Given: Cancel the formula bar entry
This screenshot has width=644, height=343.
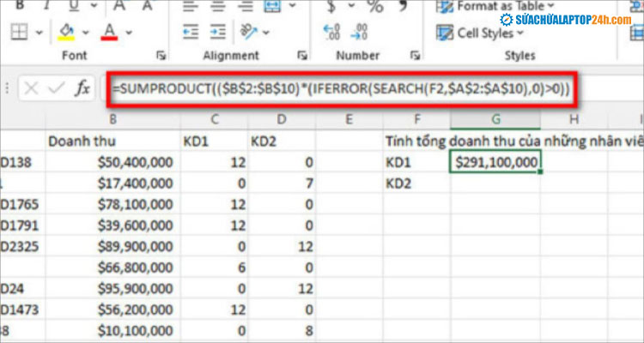Looking at the screenshot, I should (x=31, y=88).
